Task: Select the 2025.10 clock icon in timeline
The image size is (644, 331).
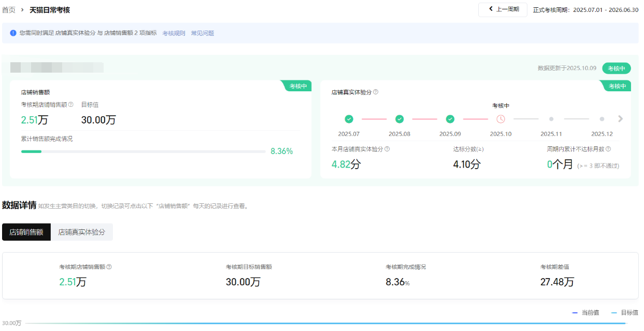Action: pos(500,119)
